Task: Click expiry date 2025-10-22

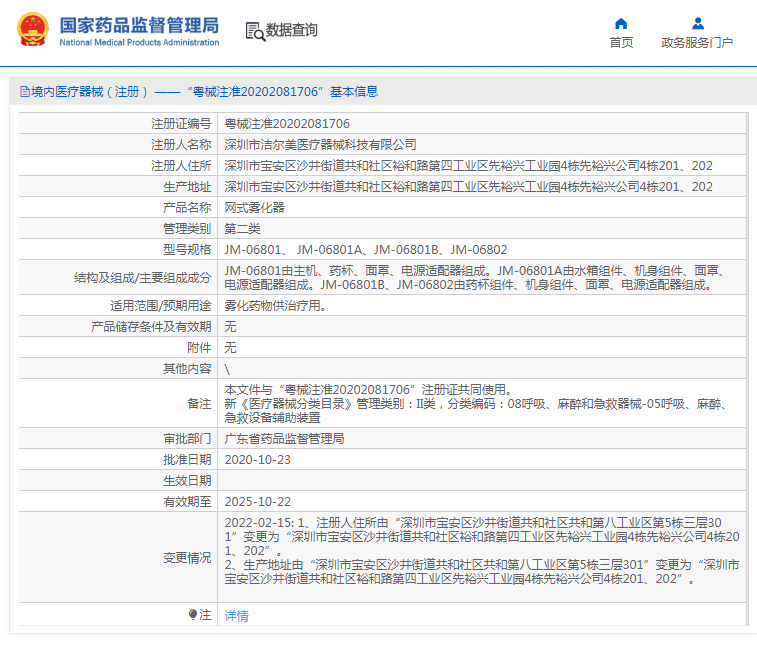Action: click(258, 502)
